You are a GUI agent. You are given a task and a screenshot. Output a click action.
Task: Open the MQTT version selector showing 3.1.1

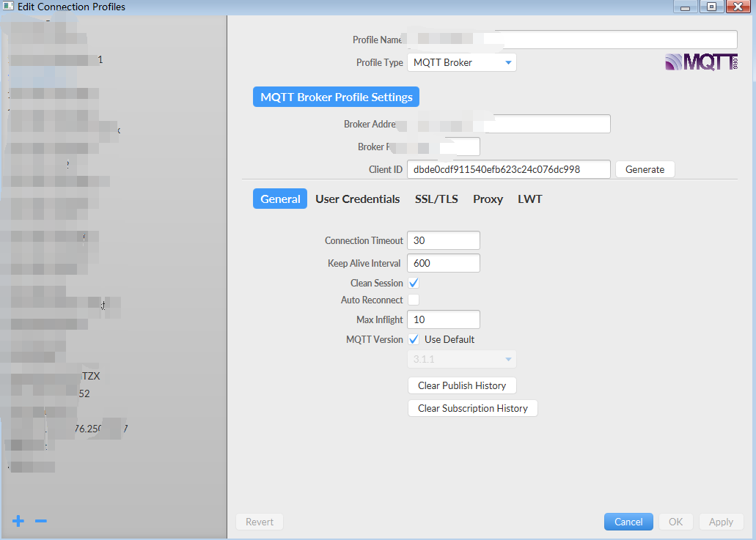(x=461, y=358)
